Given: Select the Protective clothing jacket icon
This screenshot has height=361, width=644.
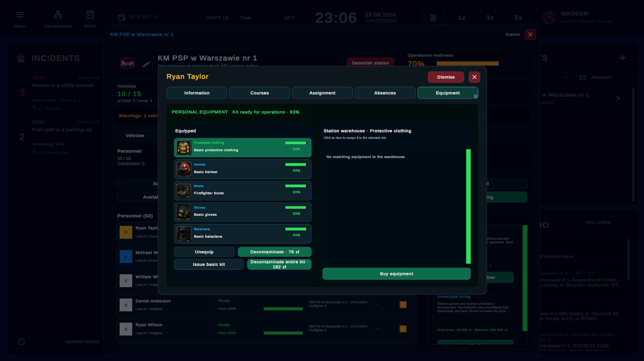Looking at the screenshot, I should click(184, 148).
